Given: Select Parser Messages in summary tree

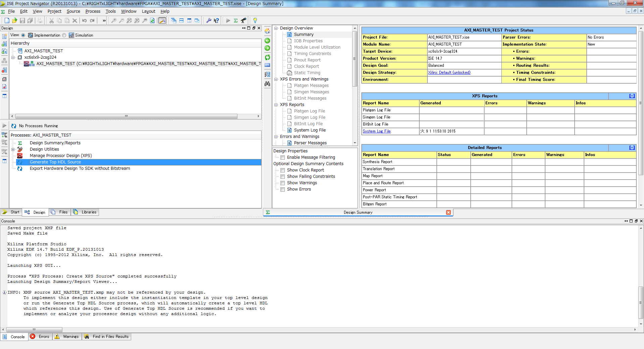Looking at the screenshot, I should [310, 143].
